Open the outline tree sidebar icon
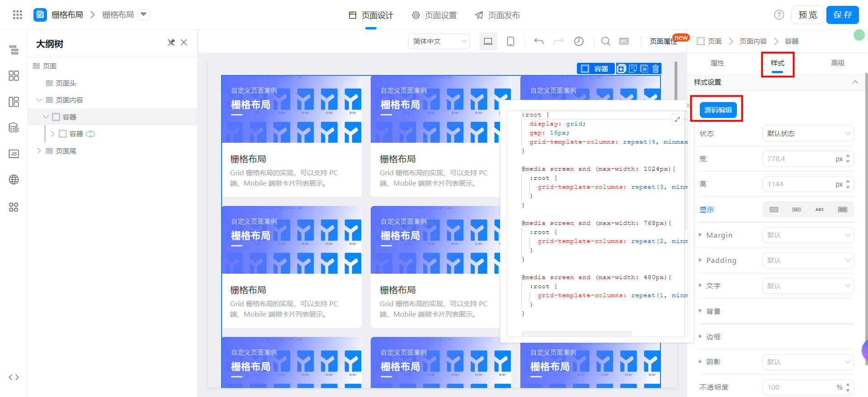 (14, 50)
